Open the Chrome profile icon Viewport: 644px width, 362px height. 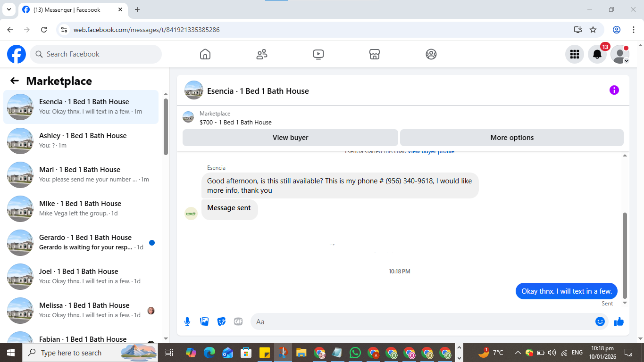pyautogui.click(x=617, y=30)
